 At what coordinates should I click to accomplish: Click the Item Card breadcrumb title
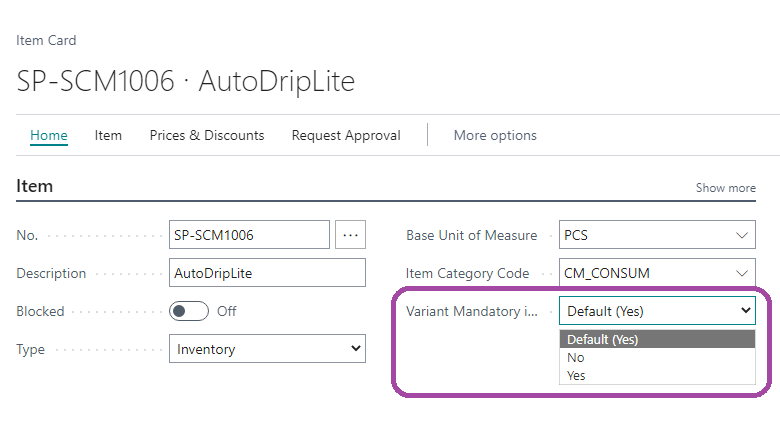click(47, 41)
